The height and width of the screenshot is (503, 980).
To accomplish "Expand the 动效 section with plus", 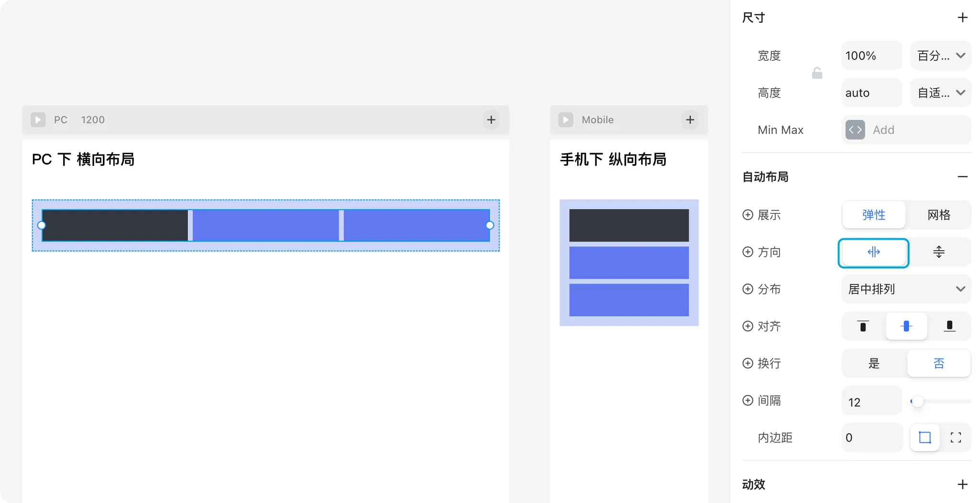I will pyautogui.click(x=962, y=484).
